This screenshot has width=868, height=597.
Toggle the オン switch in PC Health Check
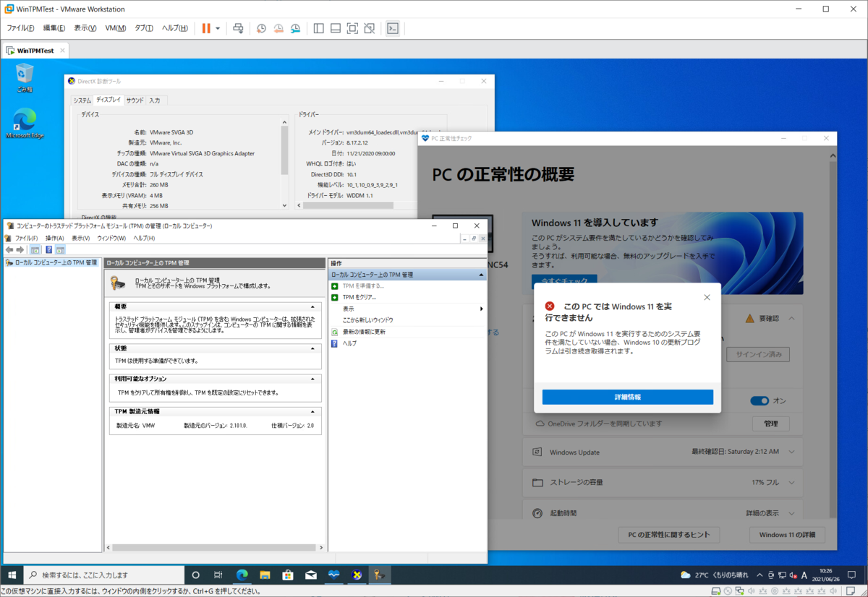click(x=759, y=401)
